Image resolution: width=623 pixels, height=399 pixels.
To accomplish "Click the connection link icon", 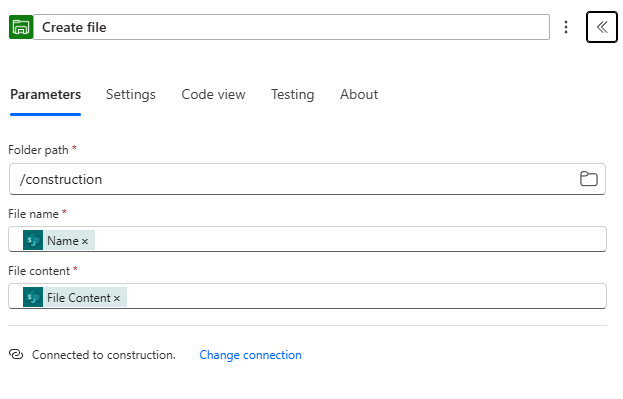I will coord(16,354).
